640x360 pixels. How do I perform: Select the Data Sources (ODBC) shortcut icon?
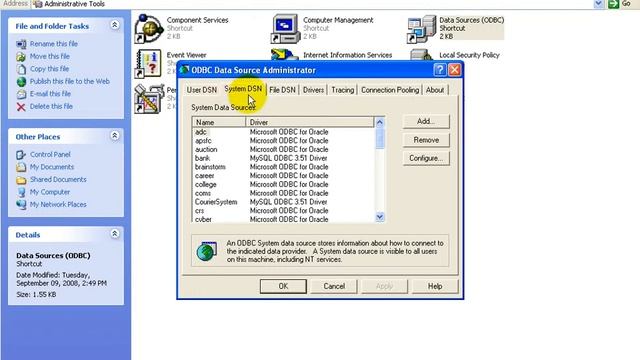coord(422,29)
